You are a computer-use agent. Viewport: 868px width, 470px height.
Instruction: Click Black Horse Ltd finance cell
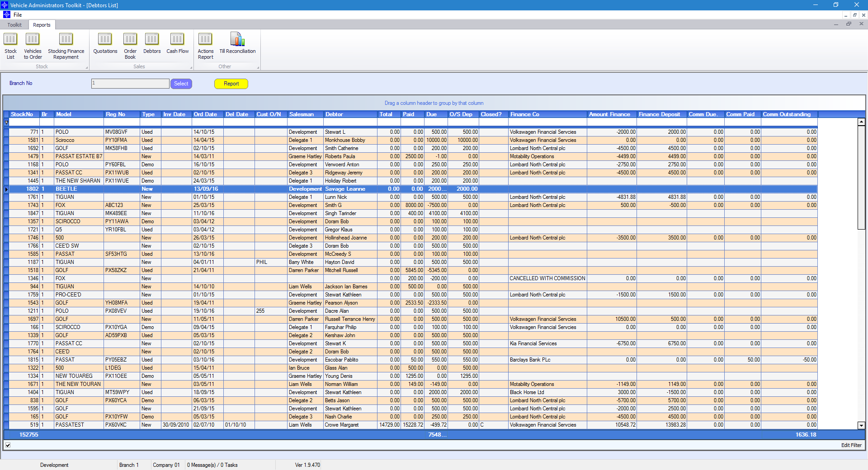548,392
